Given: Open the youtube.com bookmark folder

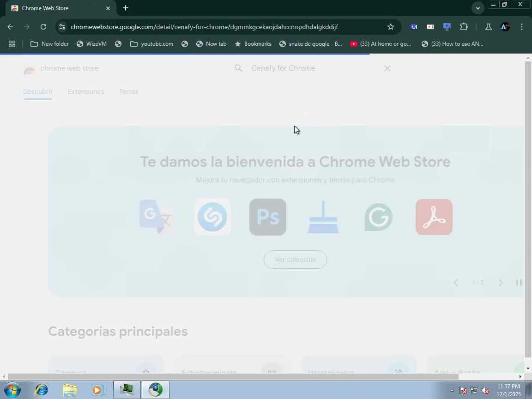Looking at the screenshot, I should 151,44.
